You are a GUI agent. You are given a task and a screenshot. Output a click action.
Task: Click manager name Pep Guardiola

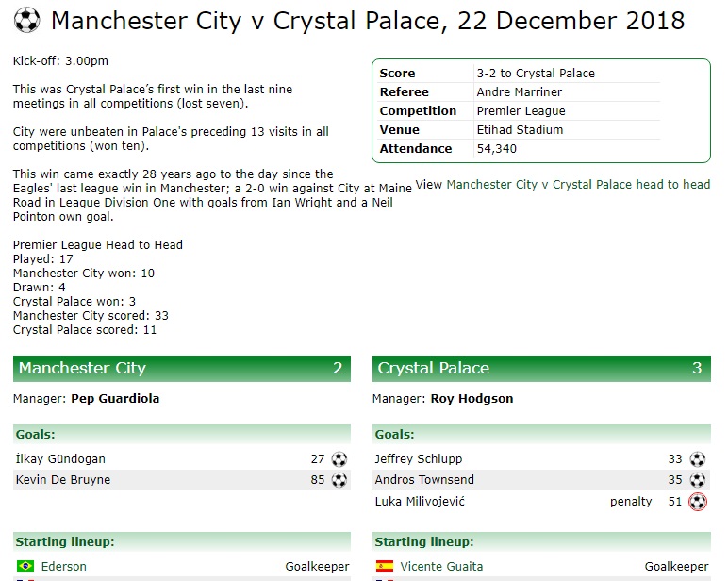coord(115,399)
